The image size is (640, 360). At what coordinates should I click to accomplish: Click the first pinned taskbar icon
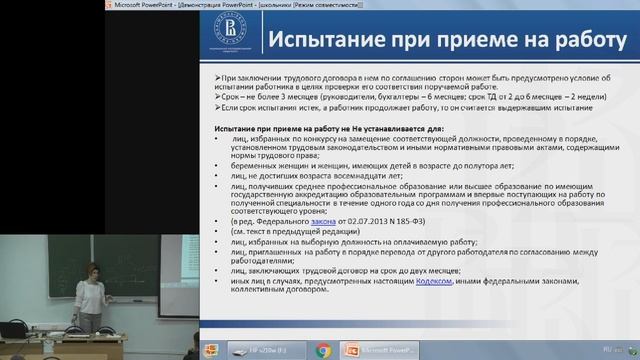point(211,351)
